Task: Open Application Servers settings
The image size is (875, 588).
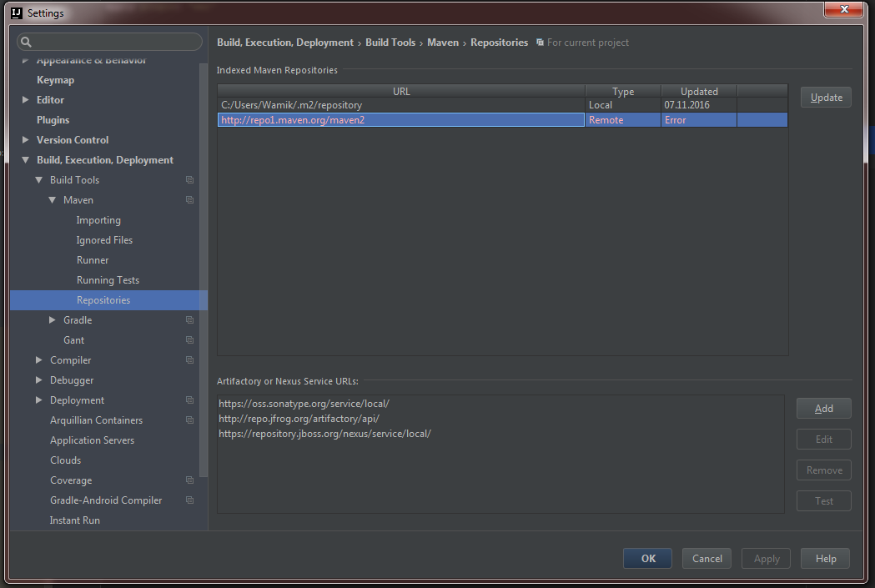Action: click(x=92, y=440)
